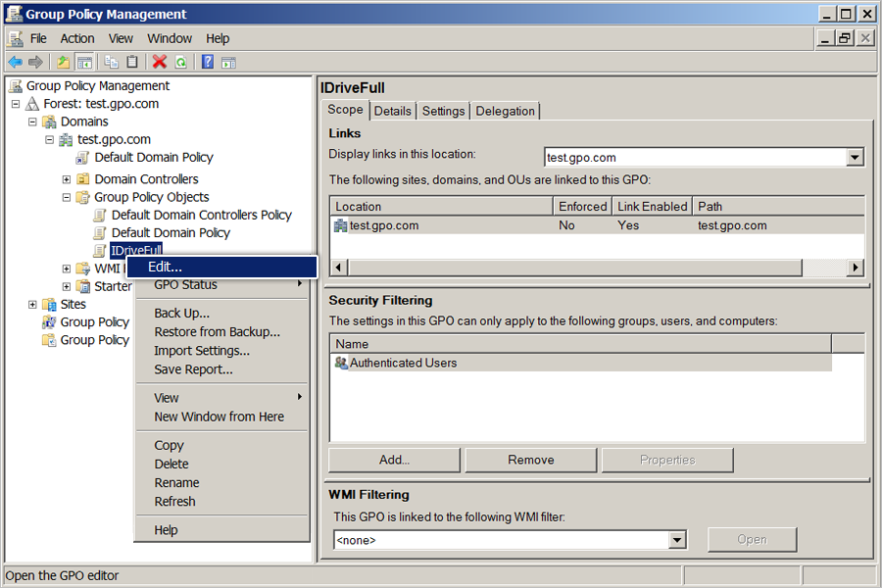The width and height of the screenshot is (882, 588).
Task: Click the Starter GPOs folder icon
Action: (x=83, y=286)
